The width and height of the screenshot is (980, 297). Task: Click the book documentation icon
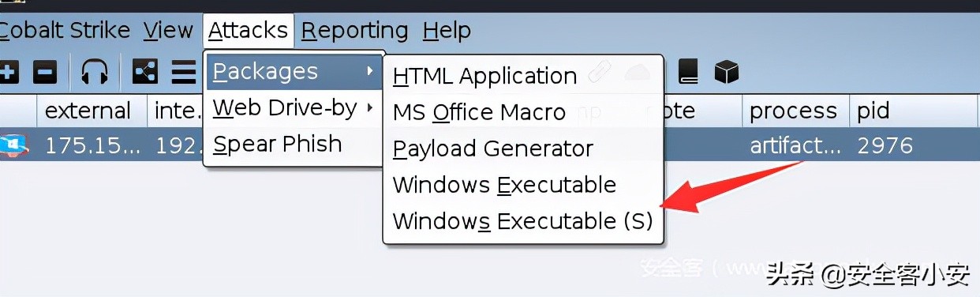click(x=688, y=73)
